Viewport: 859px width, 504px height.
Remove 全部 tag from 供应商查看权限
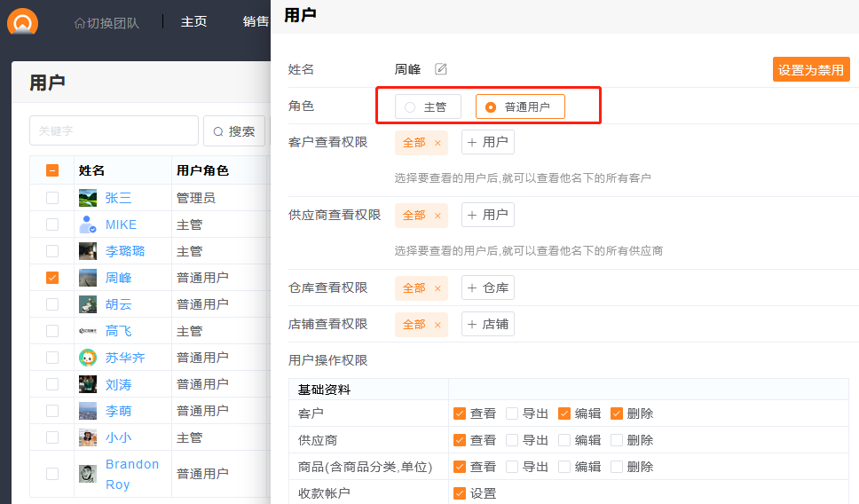[x=437, y=216]
